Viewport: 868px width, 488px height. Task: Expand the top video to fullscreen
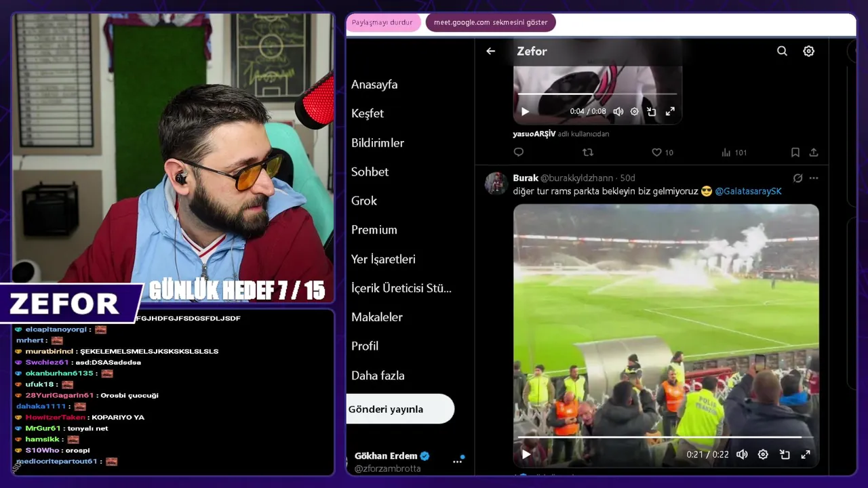[x=670, y=111]
